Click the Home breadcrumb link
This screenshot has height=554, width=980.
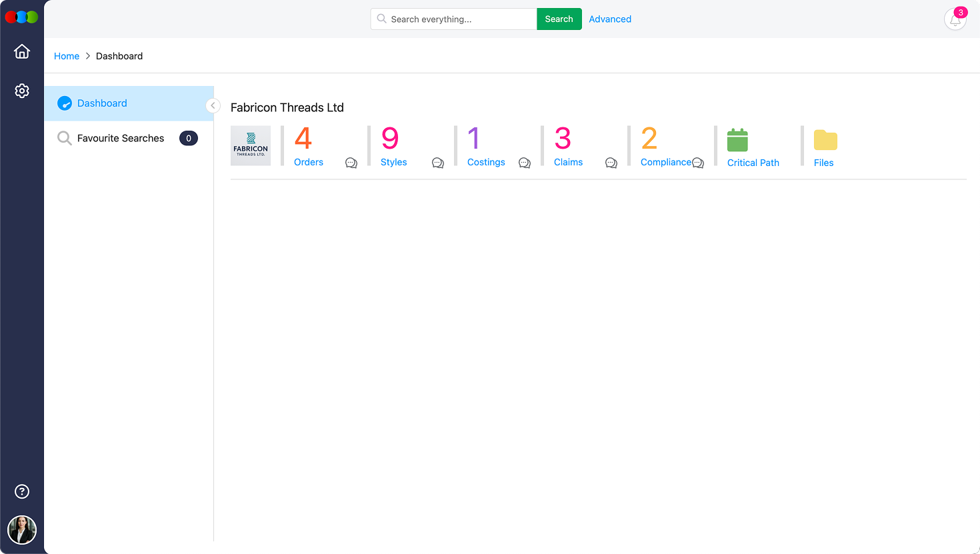(x=67, y=56)
